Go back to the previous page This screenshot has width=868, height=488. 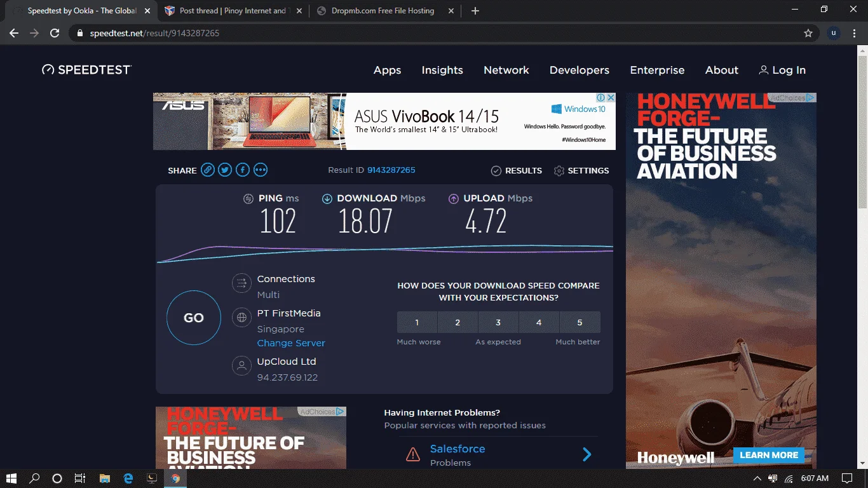(14, 33)
